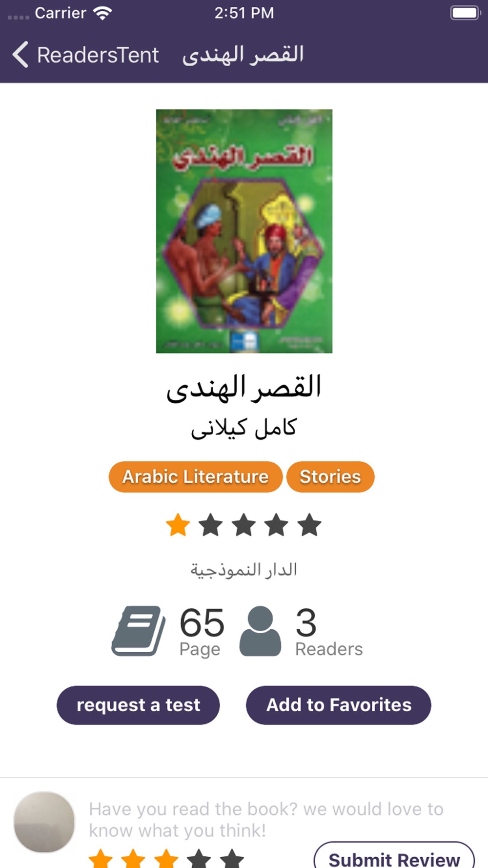Click Add to Favorites button

pos(339,705)
